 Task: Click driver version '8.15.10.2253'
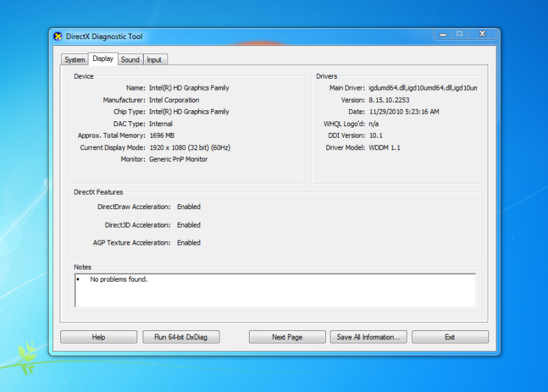pos(389,100)
